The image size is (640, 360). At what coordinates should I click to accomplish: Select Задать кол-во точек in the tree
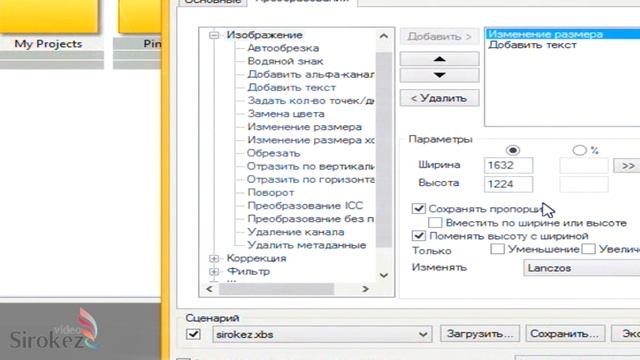(x=311, y=100)
